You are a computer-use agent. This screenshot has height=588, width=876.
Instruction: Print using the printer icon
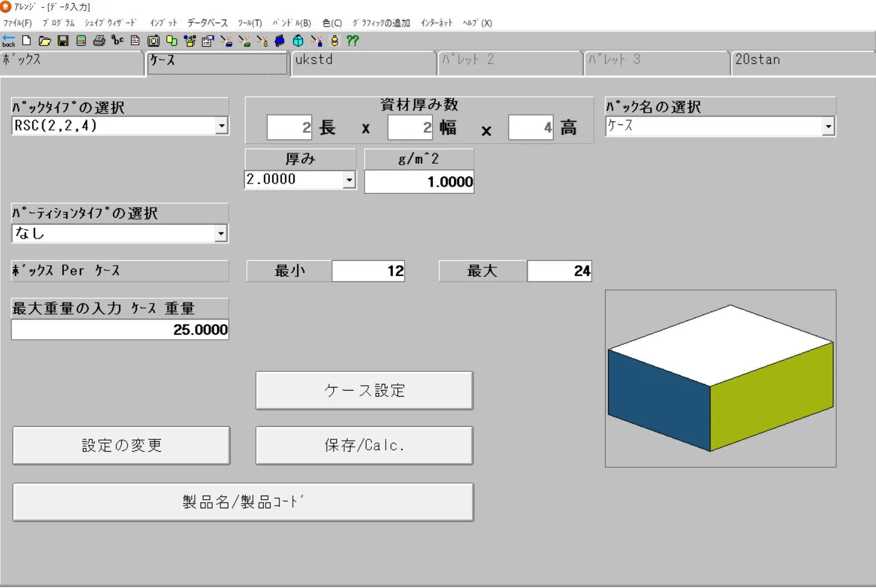(x=98, y=41)
